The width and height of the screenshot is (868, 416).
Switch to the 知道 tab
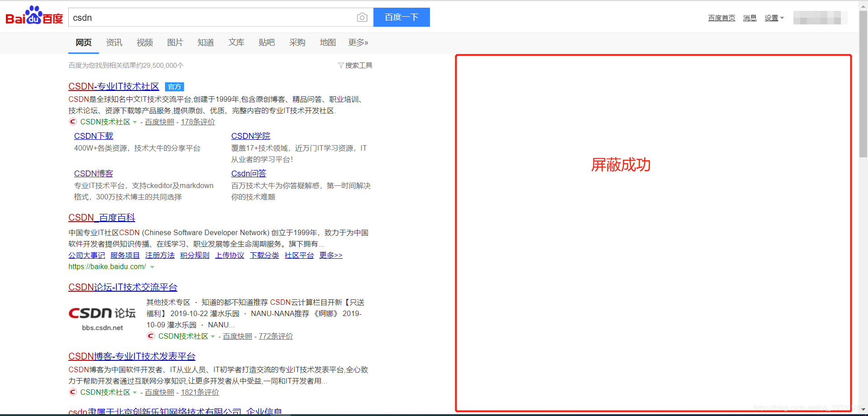pyautogui.click(x=206, y=43)
